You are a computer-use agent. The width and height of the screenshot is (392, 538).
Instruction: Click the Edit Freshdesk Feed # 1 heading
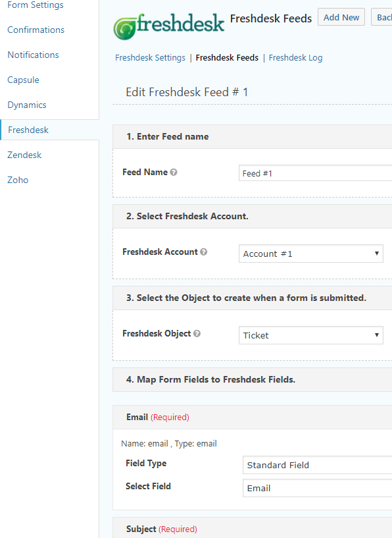pyautogui.click(x=187, y=92)
